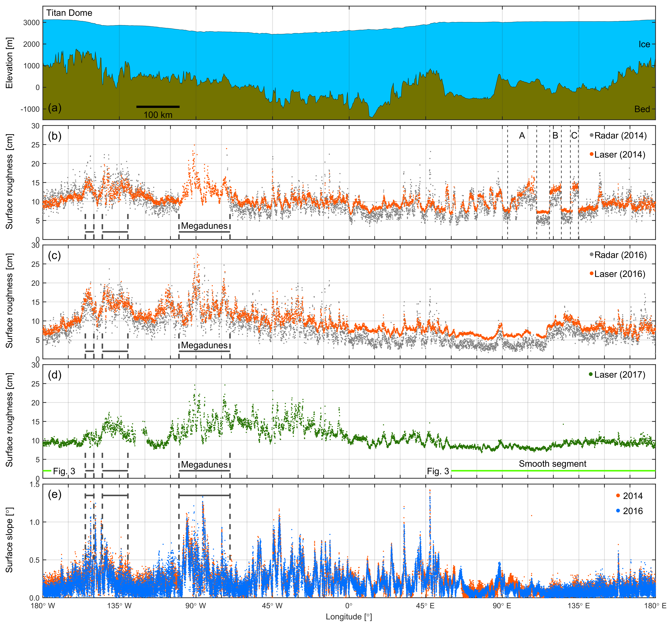672x627 pixels.
Task: Click the Laser (2014) orange legend marker
Action: pyautogui.click(x=592, y=154)
